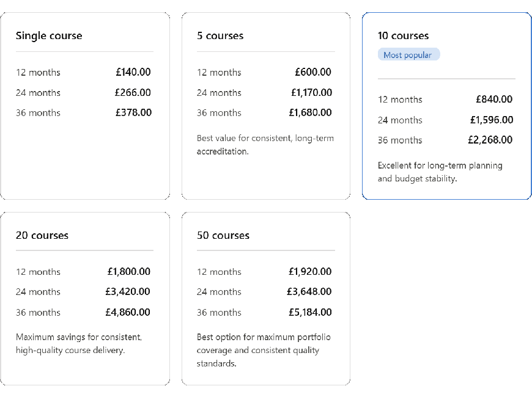Viewport: 532px width, 397px height.
Task: Select the £5,184.00 36-month price
Action: click(x=309, y=312)
